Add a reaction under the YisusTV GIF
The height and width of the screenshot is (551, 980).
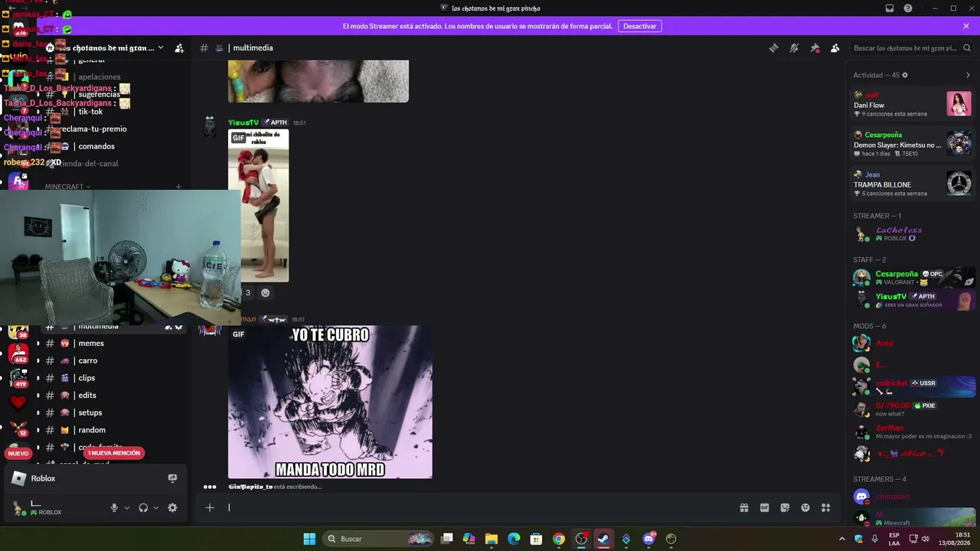(x=266, y=292)
